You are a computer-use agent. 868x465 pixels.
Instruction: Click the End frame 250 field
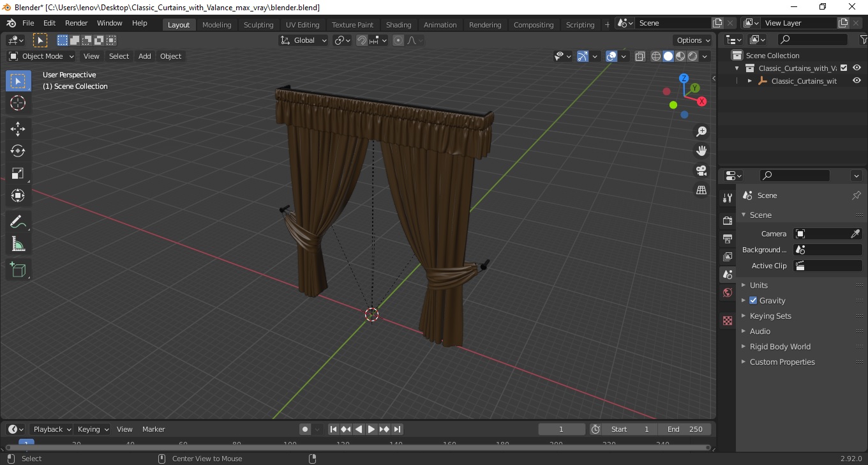coord(684,429)
